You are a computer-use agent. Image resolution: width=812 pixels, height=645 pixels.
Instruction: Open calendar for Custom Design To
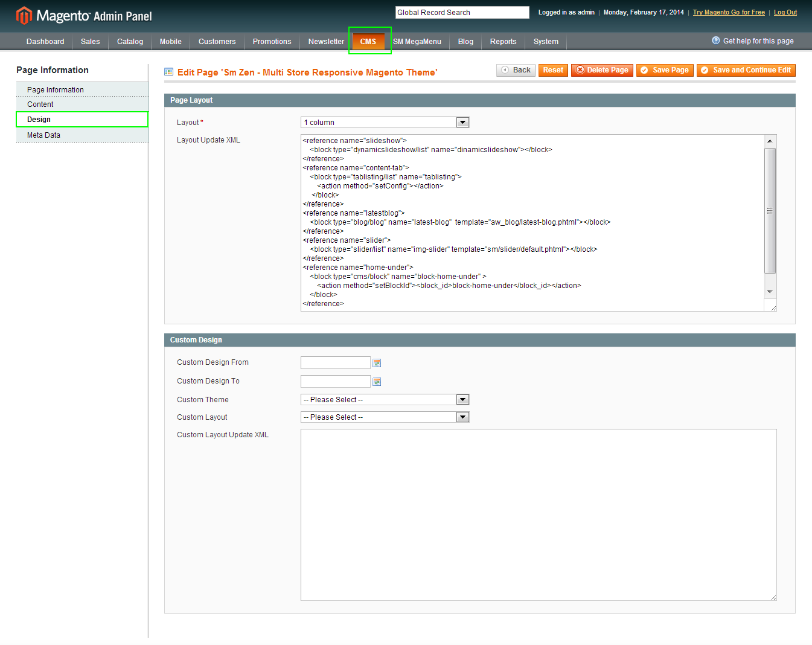coord(377,382)
